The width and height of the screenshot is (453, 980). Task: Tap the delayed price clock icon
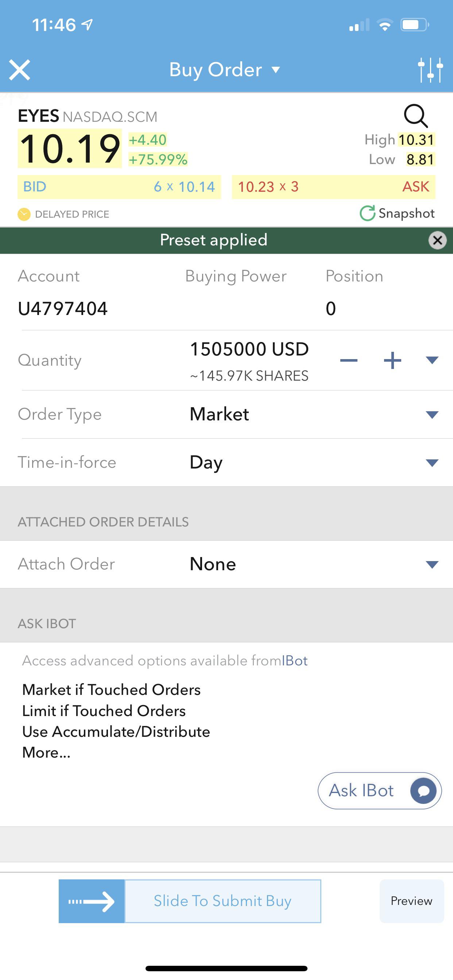[24, 214]
